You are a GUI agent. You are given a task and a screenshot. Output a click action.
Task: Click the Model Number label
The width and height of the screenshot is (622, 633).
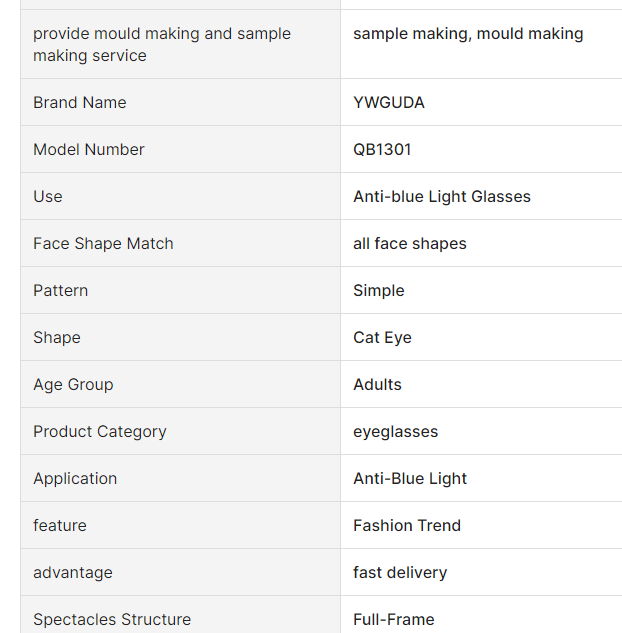88,149
